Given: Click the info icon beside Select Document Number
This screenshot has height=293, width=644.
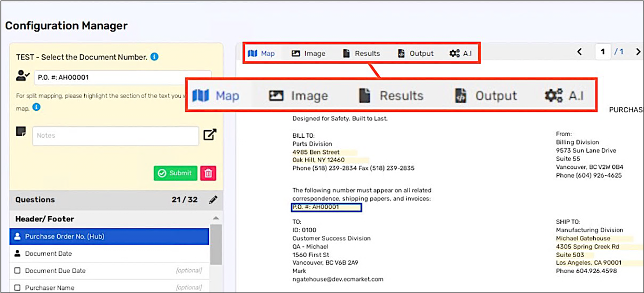Looking at the screenshot, I should (x=154, y=57).
